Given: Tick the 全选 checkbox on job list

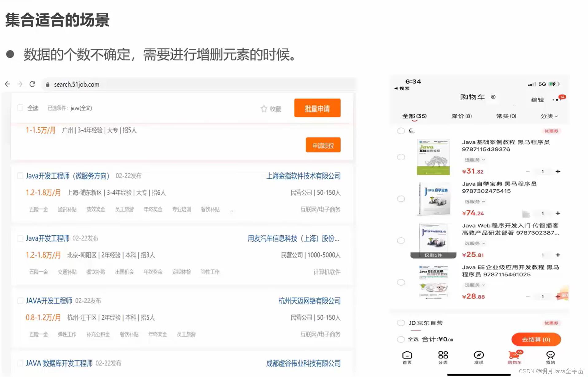Looking at the screenshot, I should (20, 108).
